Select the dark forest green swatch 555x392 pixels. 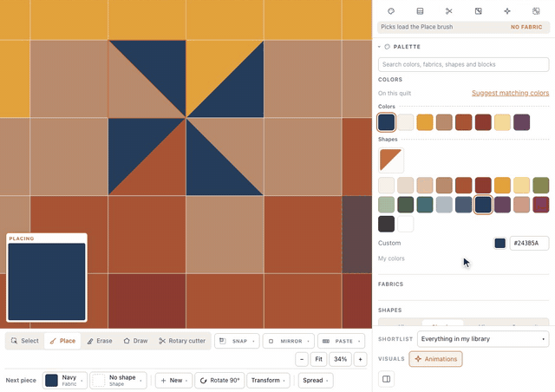click(405, 205)
